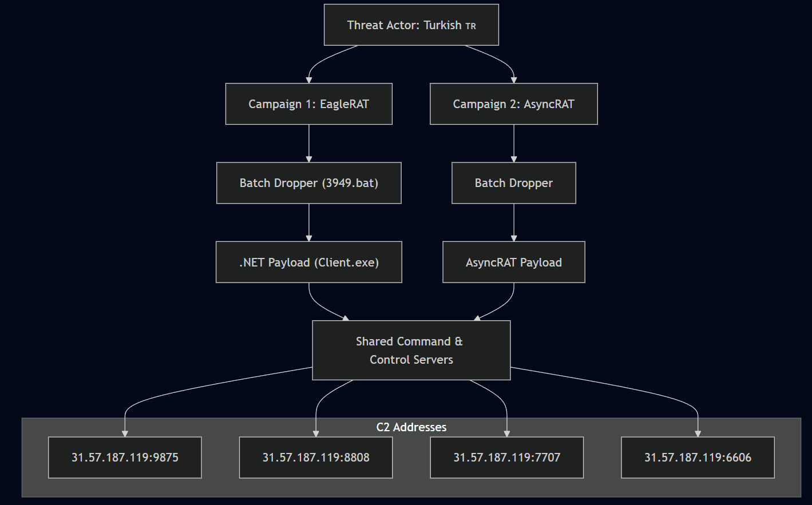This screenshot has height=505, width=812.
Task: Click the arrowhead pointing into Campaign 2: AsyncRAT
Action: (x=514, y=79)
